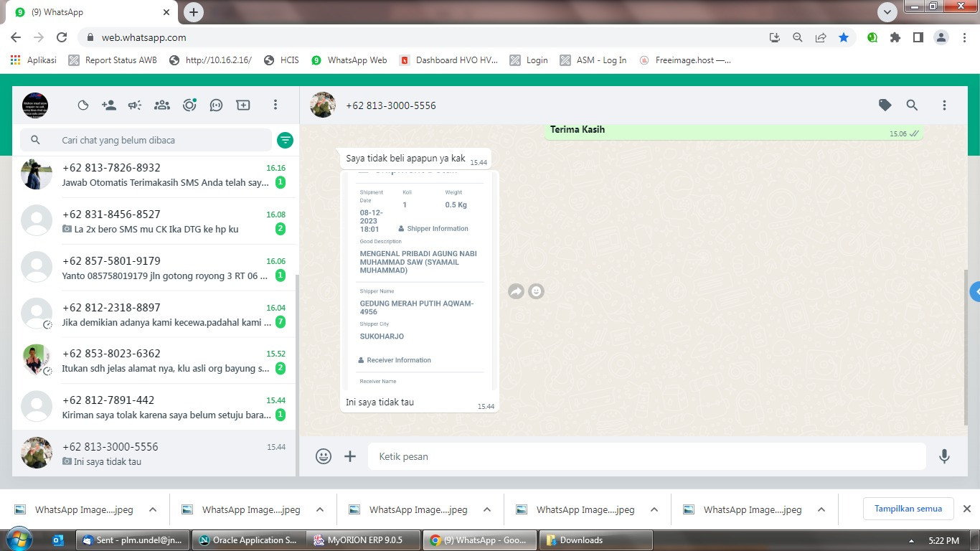Open the broadcast megaphone icon

click(x=135, y=105)
